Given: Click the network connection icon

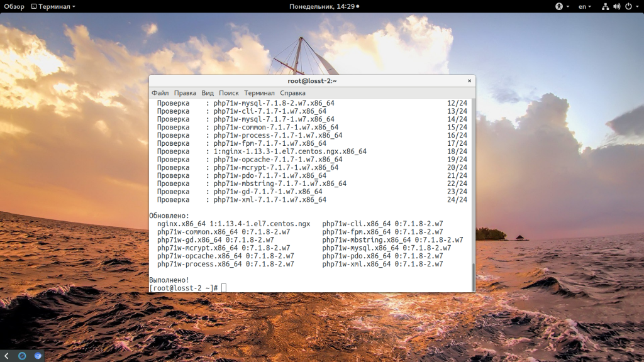Looking at the screenshot, I should click(605, 6).
